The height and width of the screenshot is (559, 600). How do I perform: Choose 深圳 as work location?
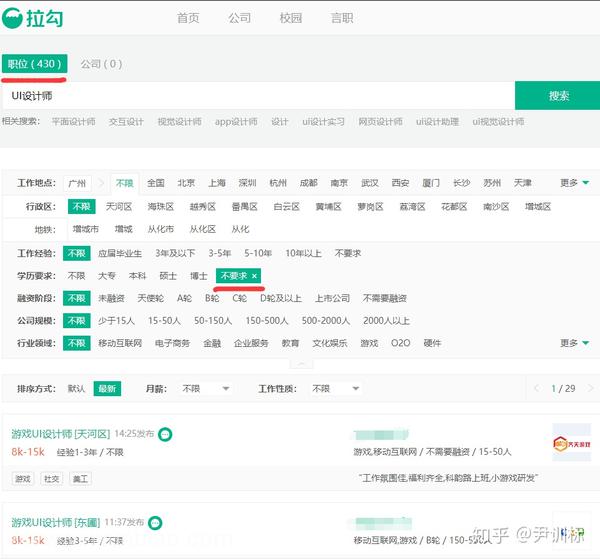click(247, 183)
